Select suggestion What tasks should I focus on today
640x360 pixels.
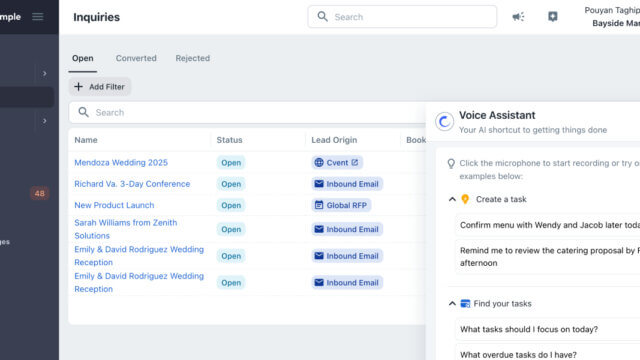tap(529, 329)
